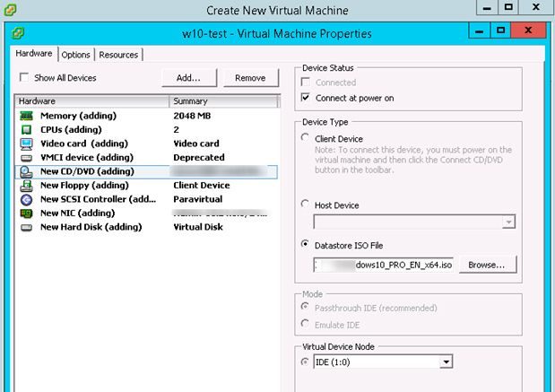
Task: Select the CPUs (adding) row
Action: click(x=146, y=129)
